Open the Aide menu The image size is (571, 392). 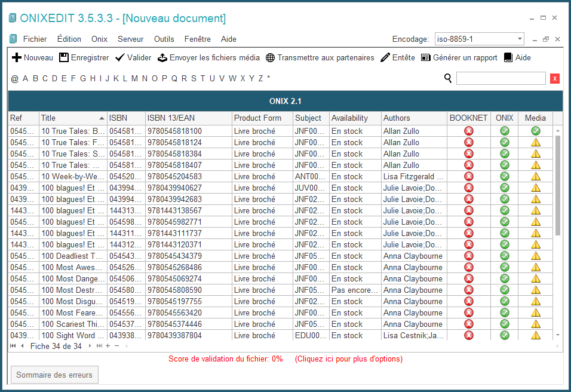pyautogui.click(x=229, y=39)
